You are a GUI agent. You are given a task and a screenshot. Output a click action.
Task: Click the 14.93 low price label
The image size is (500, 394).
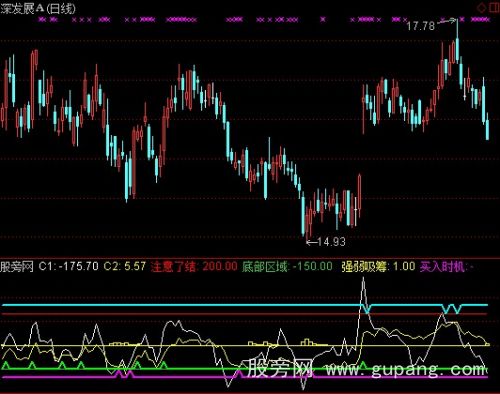[x=331, y=242]
